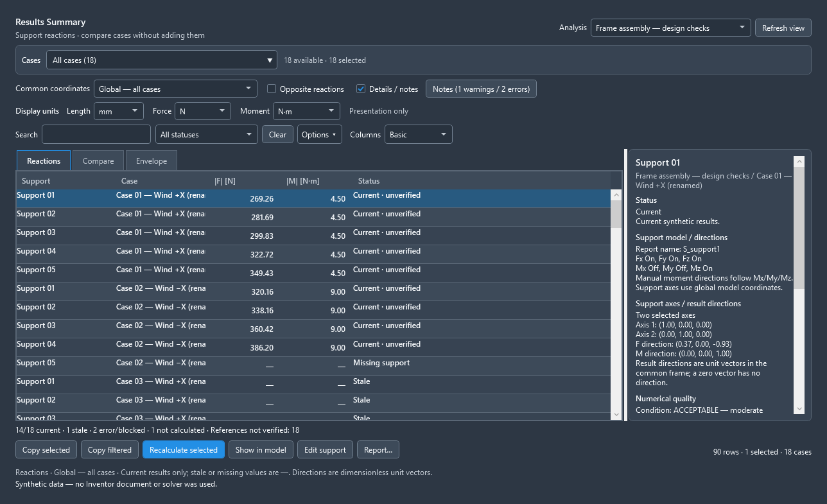Tick the Opposite reactions checkbox
The width and height of the screenshot is (827, 504).
click(272, 89)
